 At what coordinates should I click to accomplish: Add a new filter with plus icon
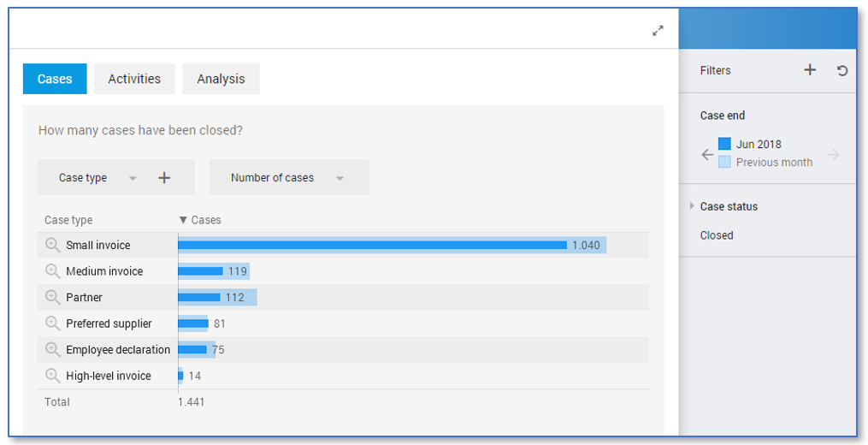coord(810,70)
